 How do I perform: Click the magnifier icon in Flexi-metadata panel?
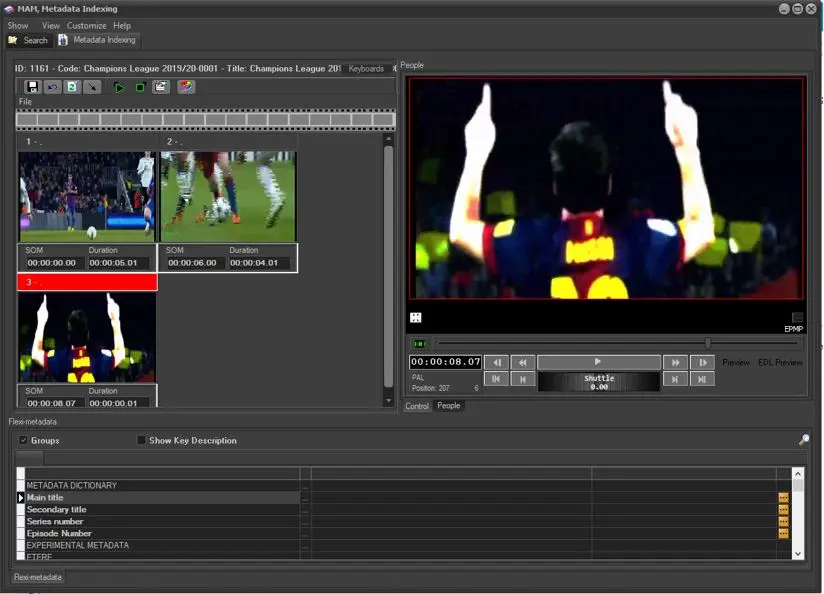point(803,440)
